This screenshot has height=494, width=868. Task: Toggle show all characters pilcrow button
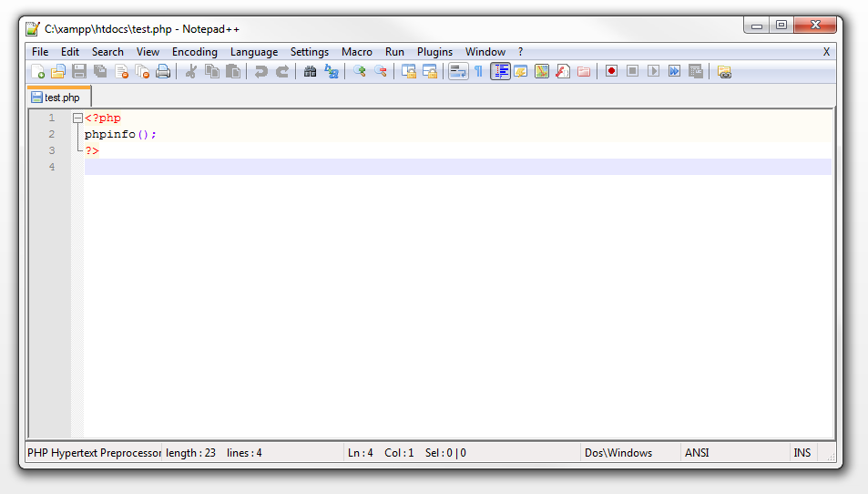coord(478,71)
